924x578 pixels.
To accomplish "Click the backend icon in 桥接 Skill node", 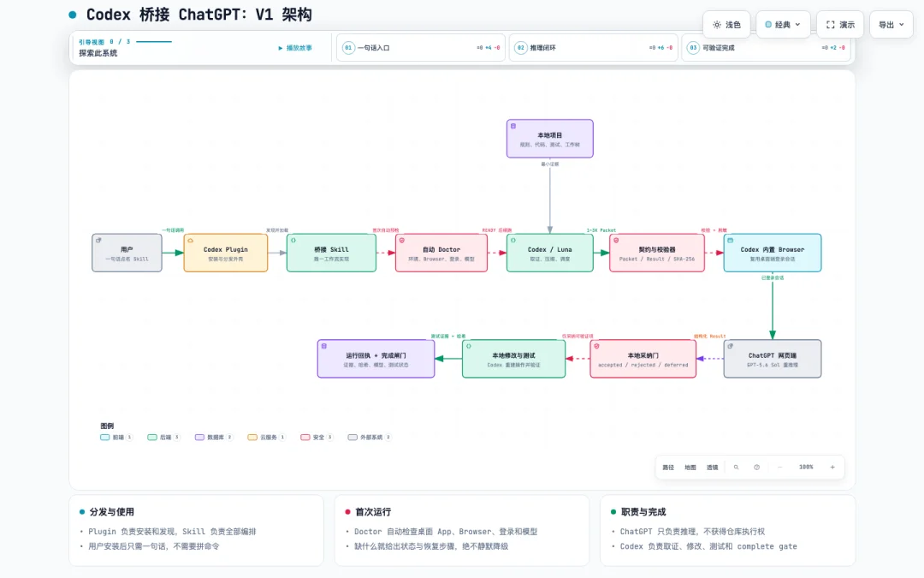I will click(x=293, y=240).
